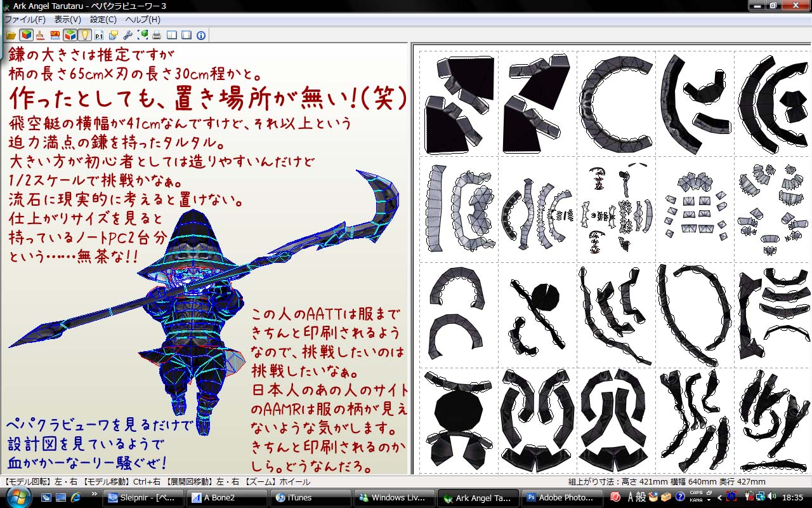This screenshot has width=812, height=508.
Task: Open the ファイル(F) menu
Action: [x=25, y=20]
